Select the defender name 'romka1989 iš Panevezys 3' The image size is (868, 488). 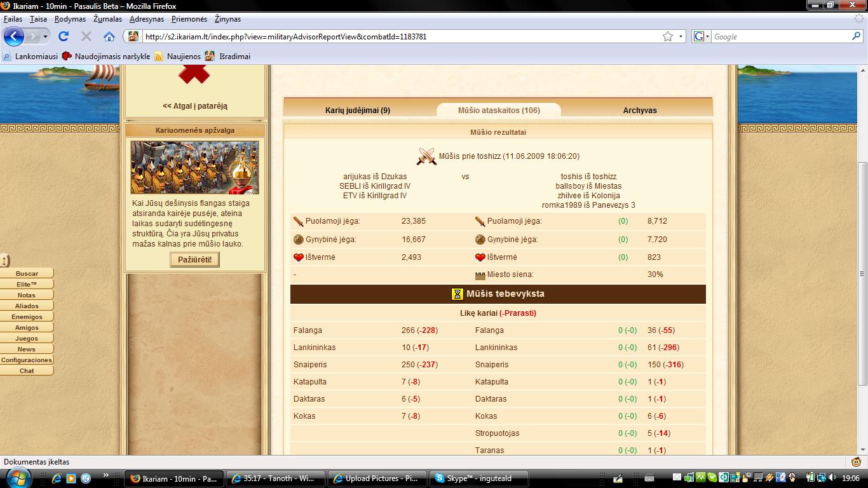(x=588, y=205)
